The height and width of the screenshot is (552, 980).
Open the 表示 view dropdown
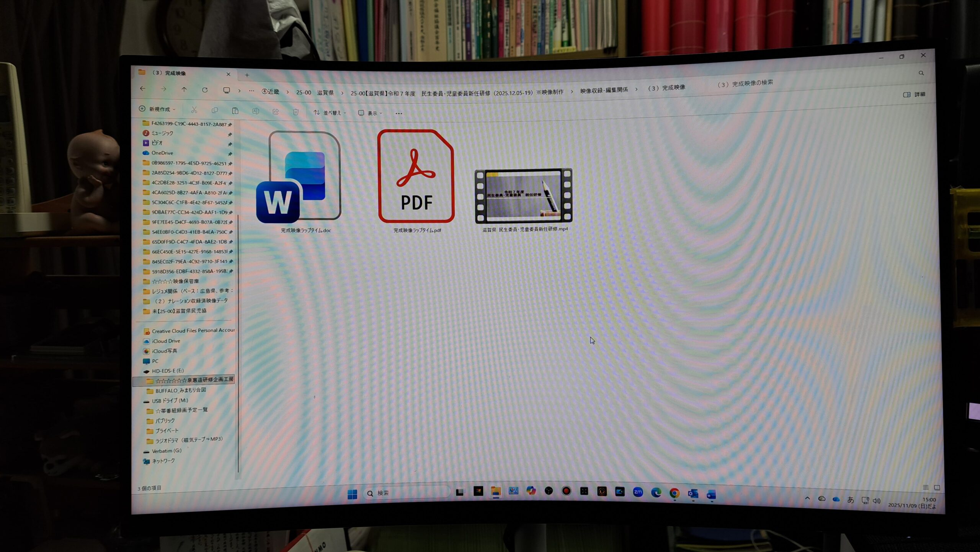click(370, 113)
